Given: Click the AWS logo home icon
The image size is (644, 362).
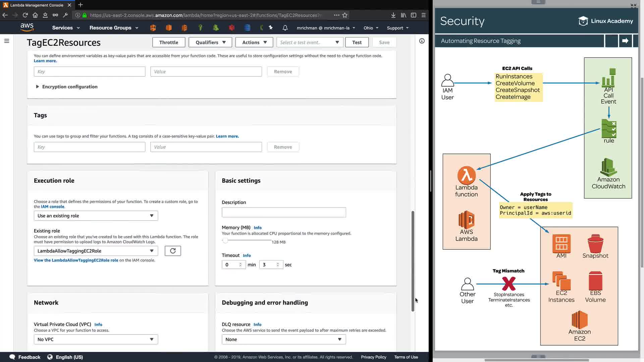Looking at the screenshot, I should coord(27,27).
